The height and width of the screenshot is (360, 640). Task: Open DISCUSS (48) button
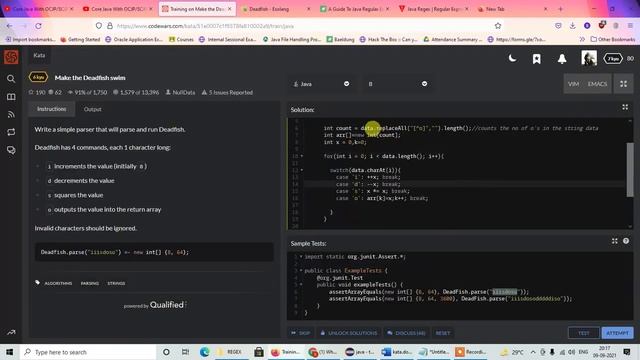(x=407, y=333)
